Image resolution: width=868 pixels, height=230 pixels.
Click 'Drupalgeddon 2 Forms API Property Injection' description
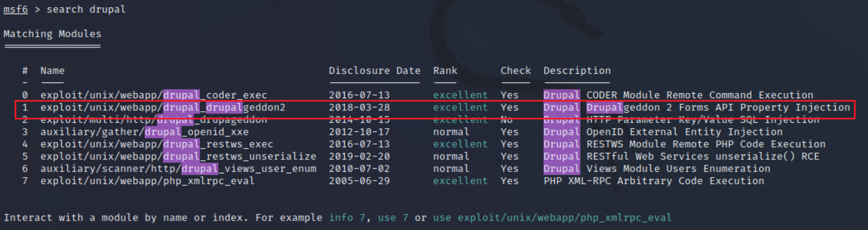click(718, 107)
